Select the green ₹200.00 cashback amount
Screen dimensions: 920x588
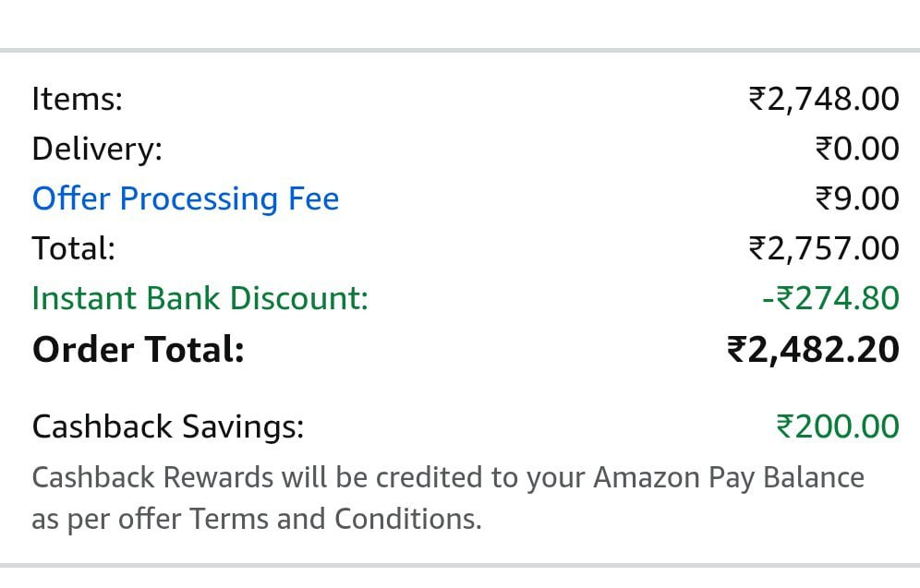coord(837,426)
